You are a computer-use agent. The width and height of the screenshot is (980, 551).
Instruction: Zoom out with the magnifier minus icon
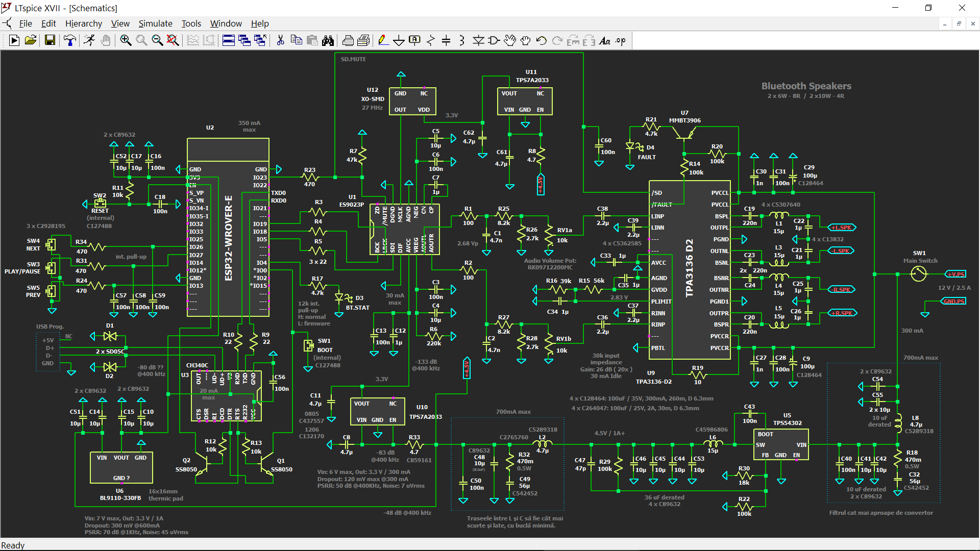pyautogui.click(x=157, y=40)
